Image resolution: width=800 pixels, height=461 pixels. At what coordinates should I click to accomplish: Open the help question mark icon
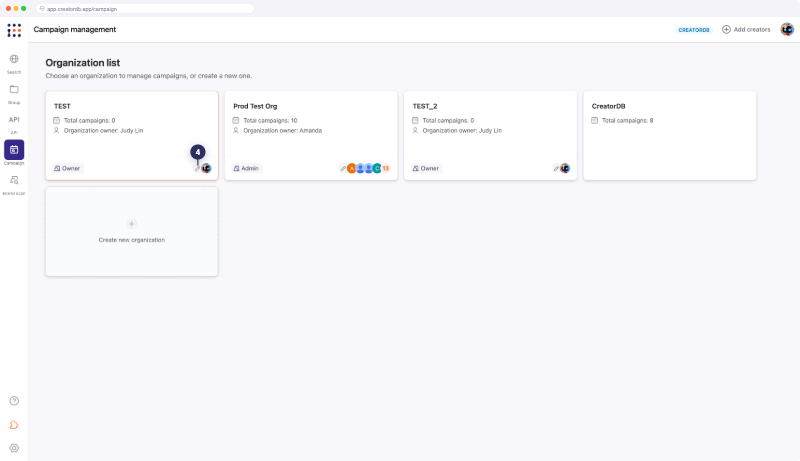coord(14,401)
